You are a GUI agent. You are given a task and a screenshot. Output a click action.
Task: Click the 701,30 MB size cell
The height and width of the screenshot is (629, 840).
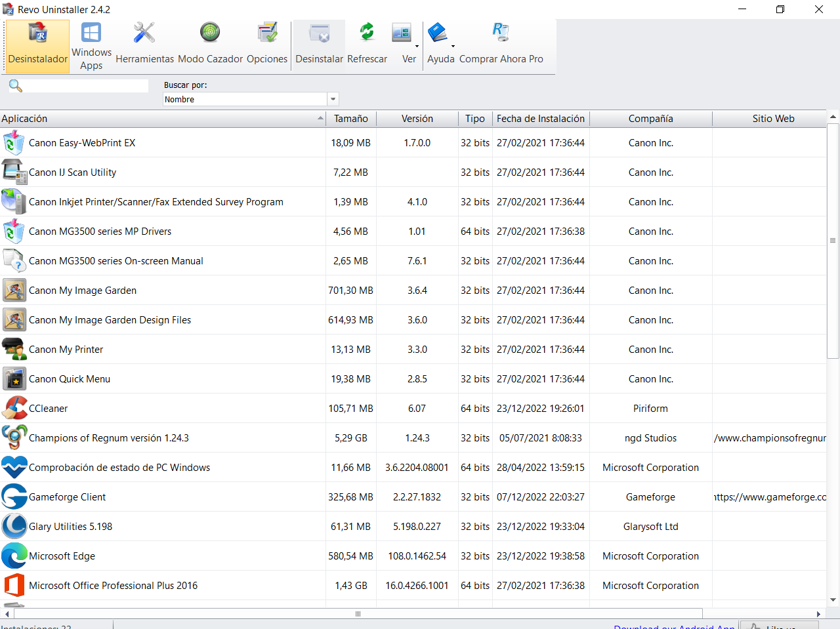point(350,291)
